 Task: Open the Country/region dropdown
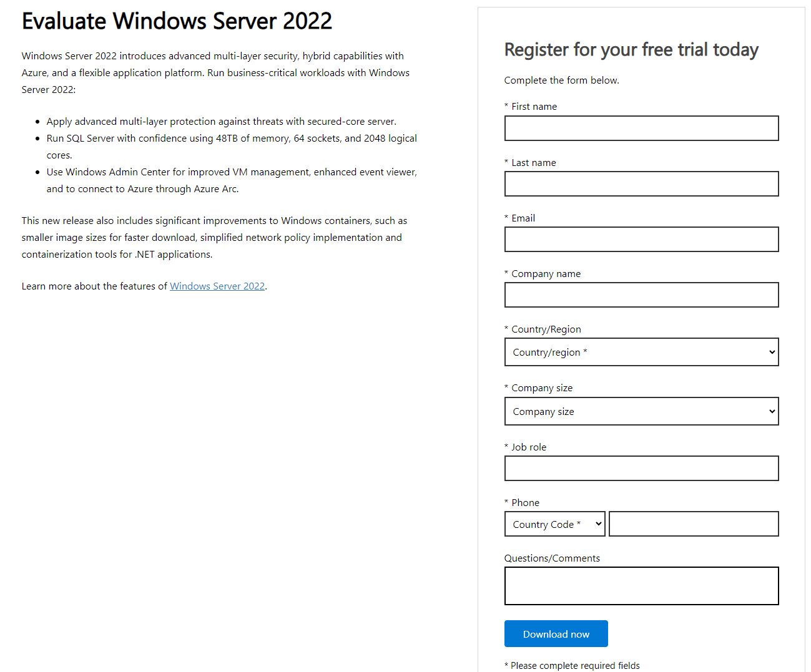coord(641,352)
